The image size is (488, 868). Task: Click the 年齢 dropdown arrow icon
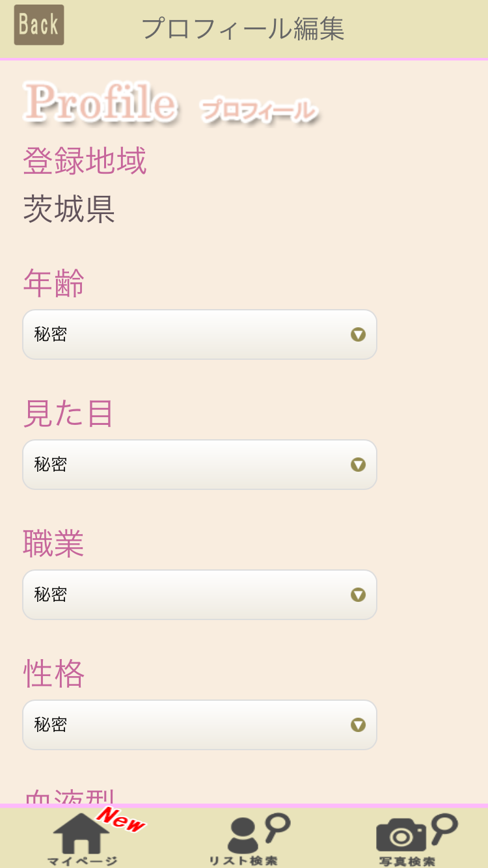click(358, 334)
